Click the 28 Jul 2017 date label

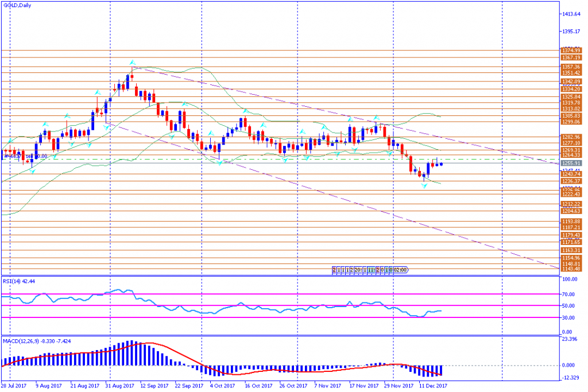coord(14,386)
